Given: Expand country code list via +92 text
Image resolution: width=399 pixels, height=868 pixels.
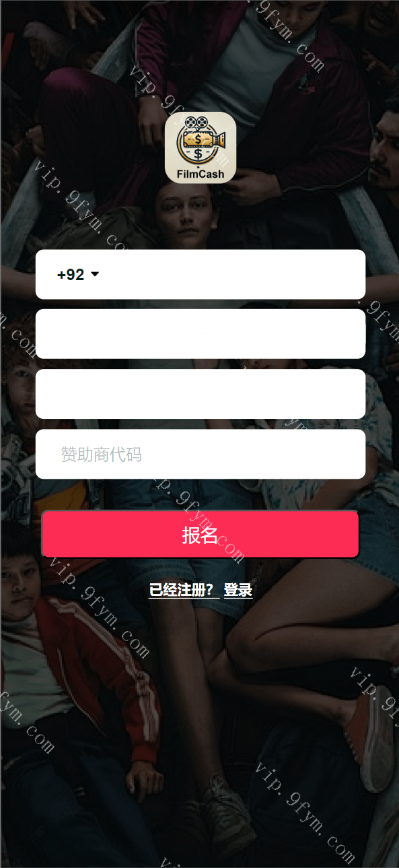Looking at the screenshot, I should tap(71, 275).
